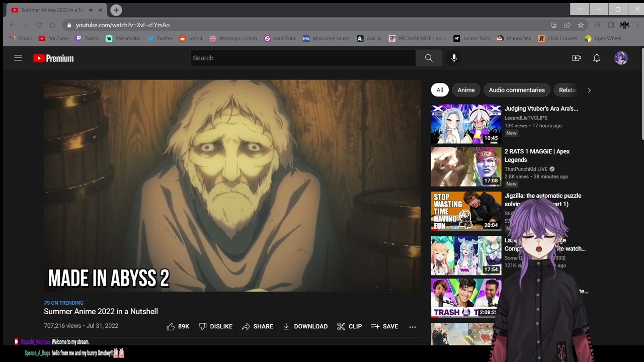Click the MM extension icon

click(x=624, y=25)
